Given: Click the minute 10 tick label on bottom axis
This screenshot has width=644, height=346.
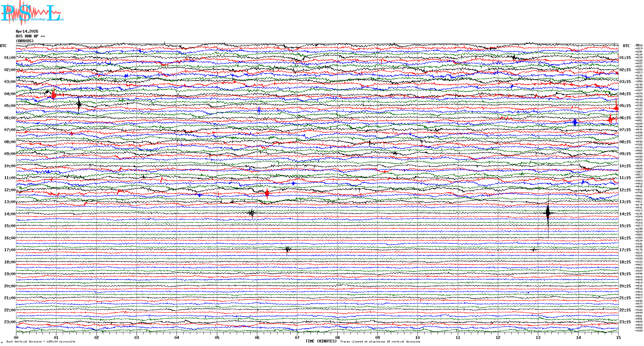Looking at the screenshot, I should 417,337.
